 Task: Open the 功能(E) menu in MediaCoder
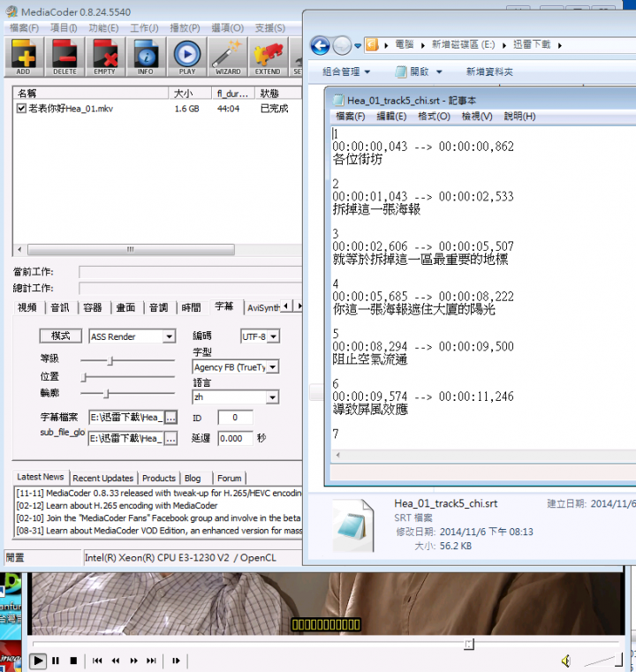click(103, 28)
